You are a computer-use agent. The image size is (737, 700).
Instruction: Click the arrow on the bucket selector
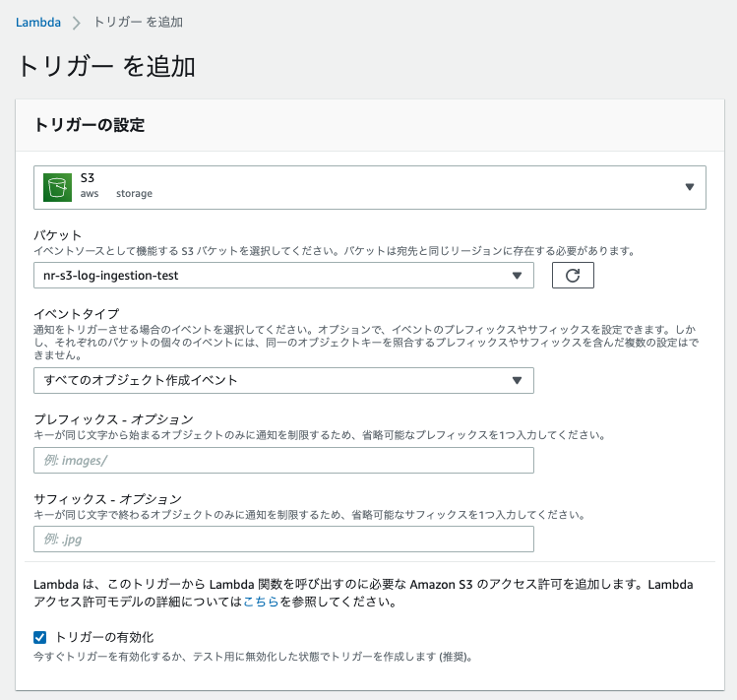coord(518,276)
